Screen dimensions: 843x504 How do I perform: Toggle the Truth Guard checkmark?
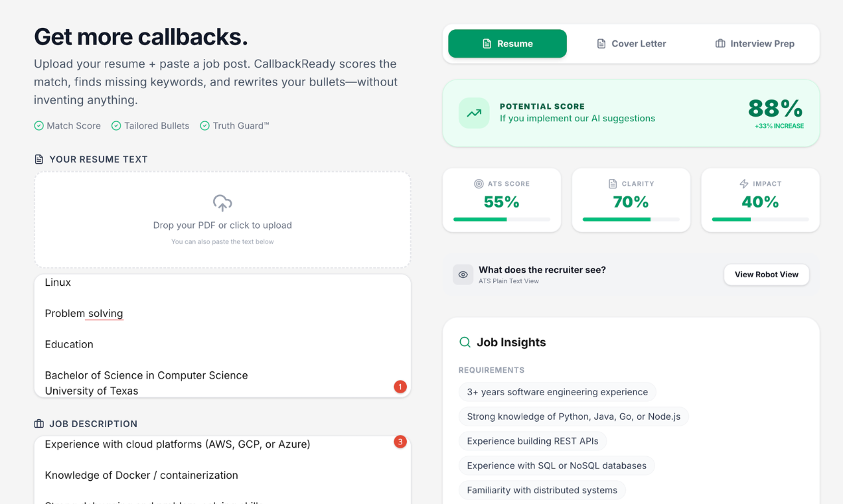pyautogui.click(x=204, y=125)
